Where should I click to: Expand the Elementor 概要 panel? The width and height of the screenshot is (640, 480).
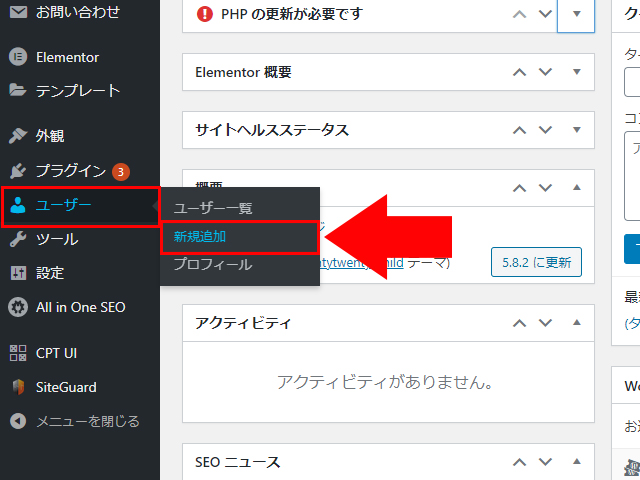tap(576, 72)
